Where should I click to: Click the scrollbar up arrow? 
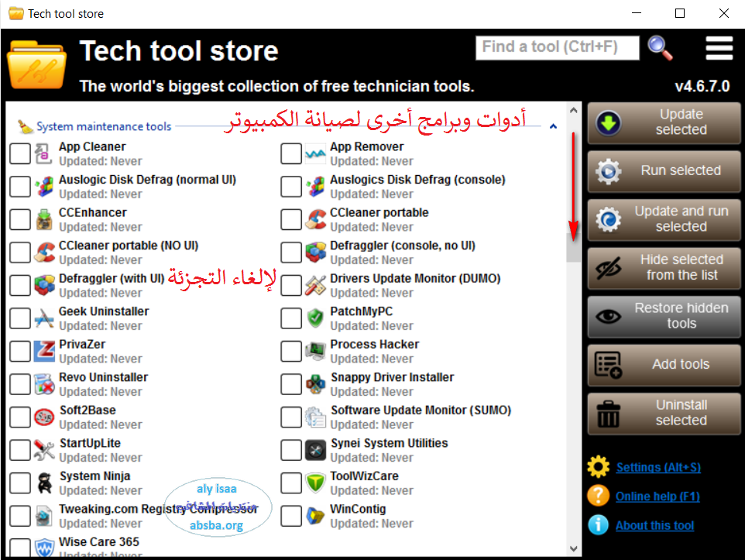tap(574, 111)
